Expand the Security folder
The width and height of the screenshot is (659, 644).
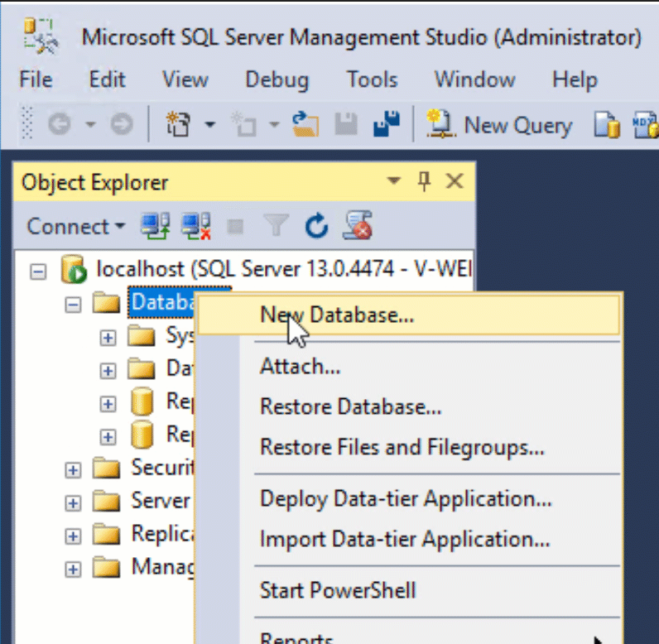click(x=73, y=469)
